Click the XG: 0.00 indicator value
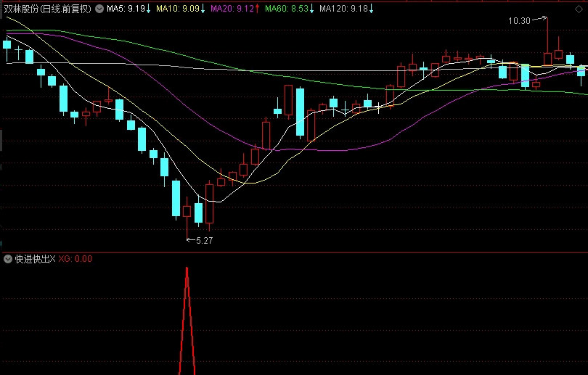Image resolution: width=588 pixels, height=375 pixels. 75,259
